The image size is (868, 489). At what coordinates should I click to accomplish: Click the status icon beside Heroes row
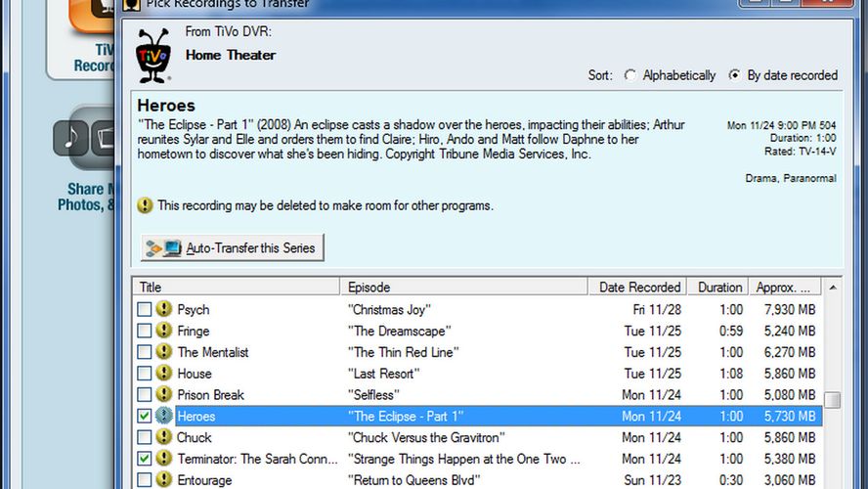click(x=163, y=416)
